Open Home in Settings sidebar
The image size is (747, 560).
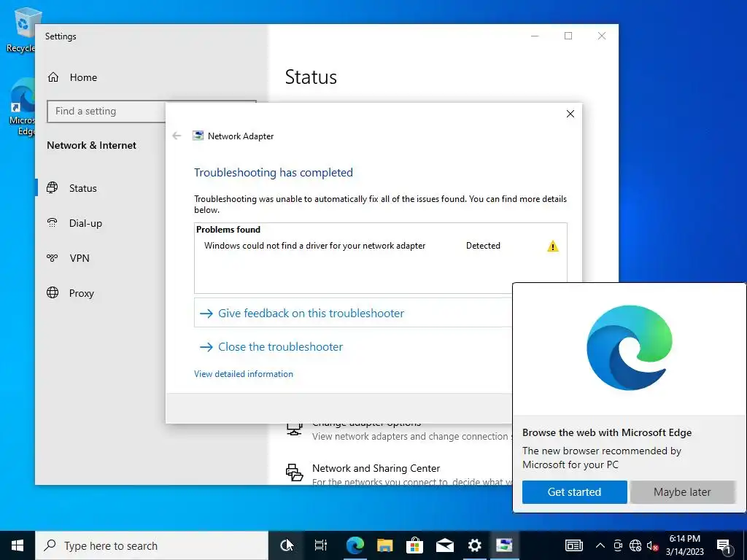click(72, 77)
